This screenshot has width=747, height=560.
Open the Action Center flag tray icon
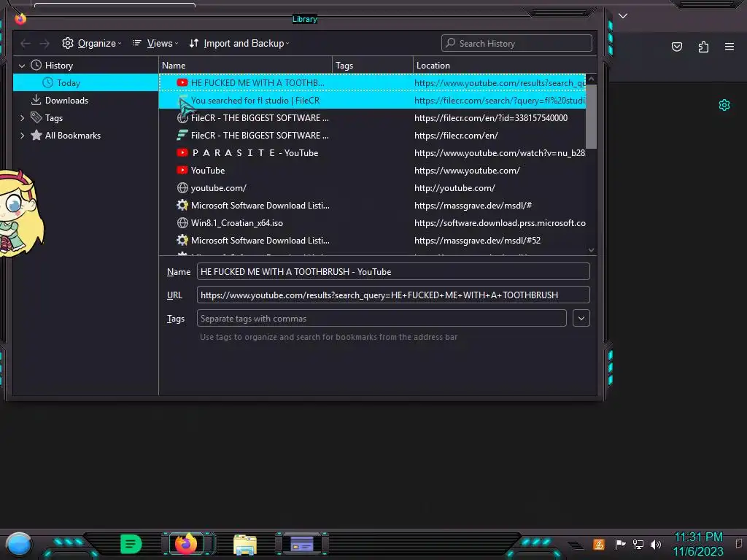(x=620, y=544)
